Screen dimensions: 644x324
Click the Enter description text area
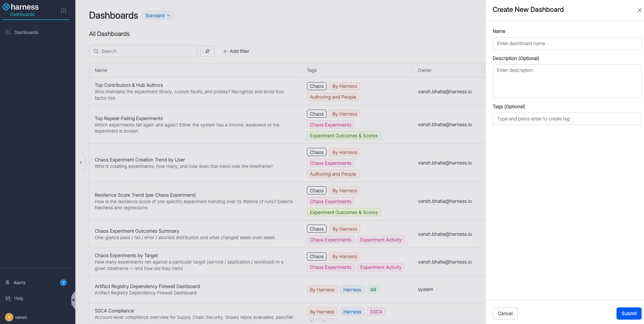(x=567, y=81)
